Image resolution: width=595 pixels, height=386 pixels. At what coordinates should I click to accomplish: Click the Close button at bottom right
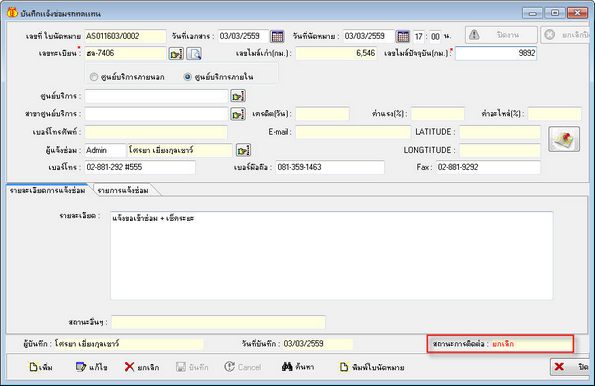[571, 367]
